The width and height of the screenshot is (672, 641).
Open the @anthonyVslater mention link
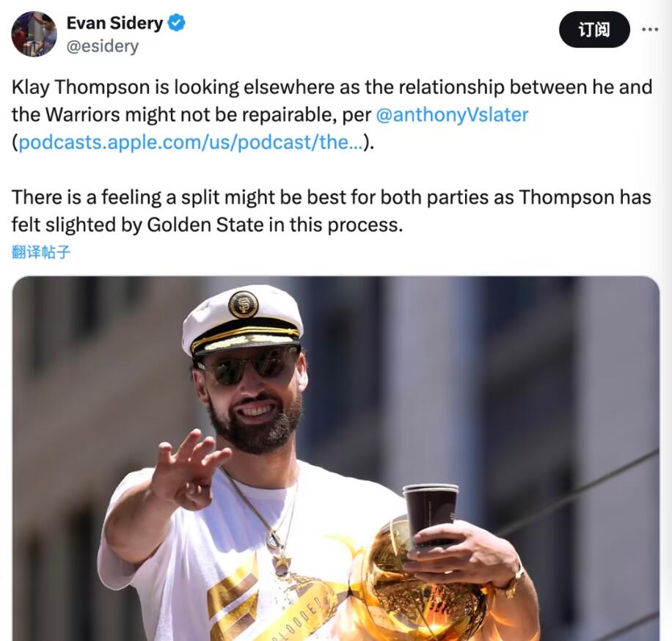point(452,115)
